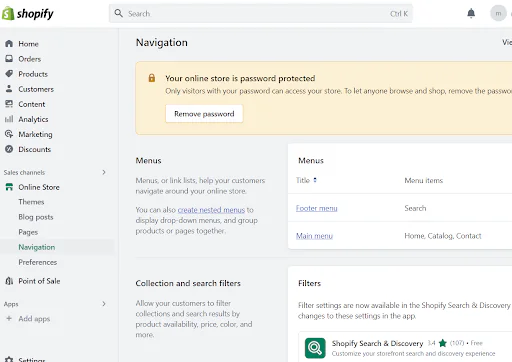Click the Content icon in sidebar
The width and height of the screenshot is (512, 362).
tap(9, 104)
